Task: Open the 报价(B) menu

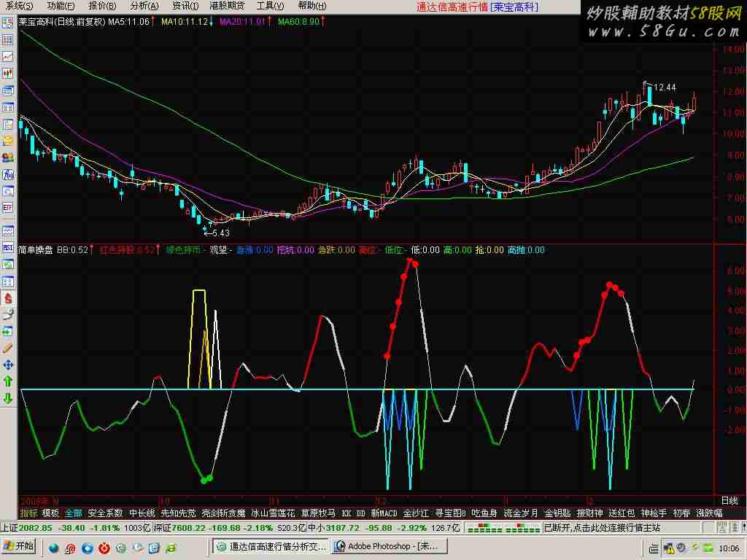Action: coord(102,6)
